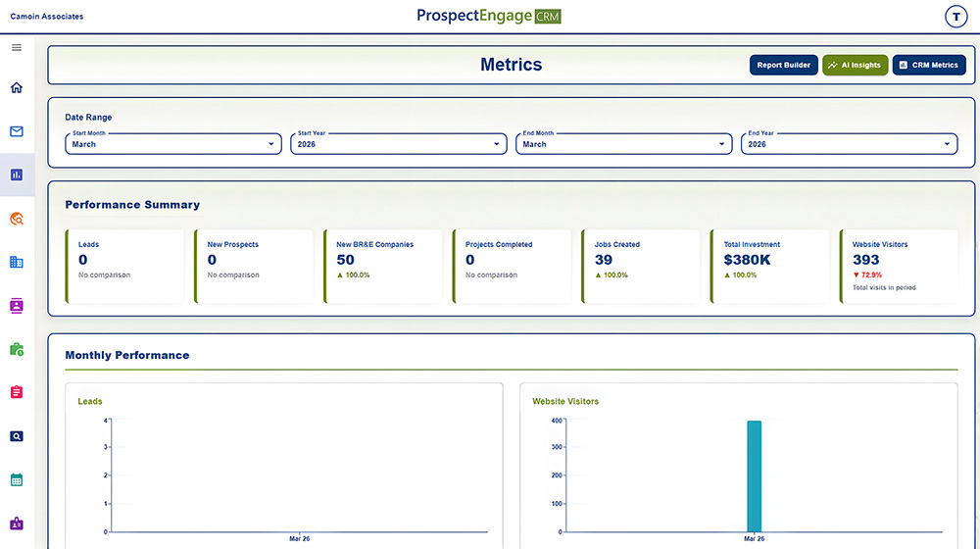Click the green briefcase projects icon
980x549 pixels.
coord(17,349)
